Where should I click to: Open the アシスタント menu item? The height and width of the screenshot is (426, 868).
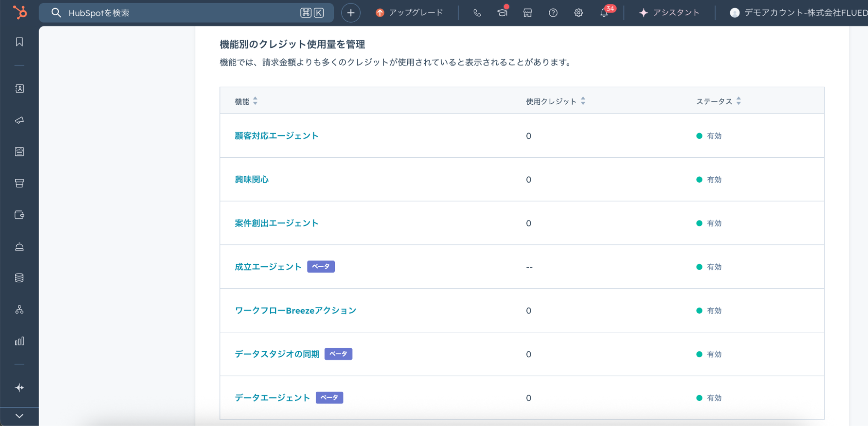click(669, 13)
